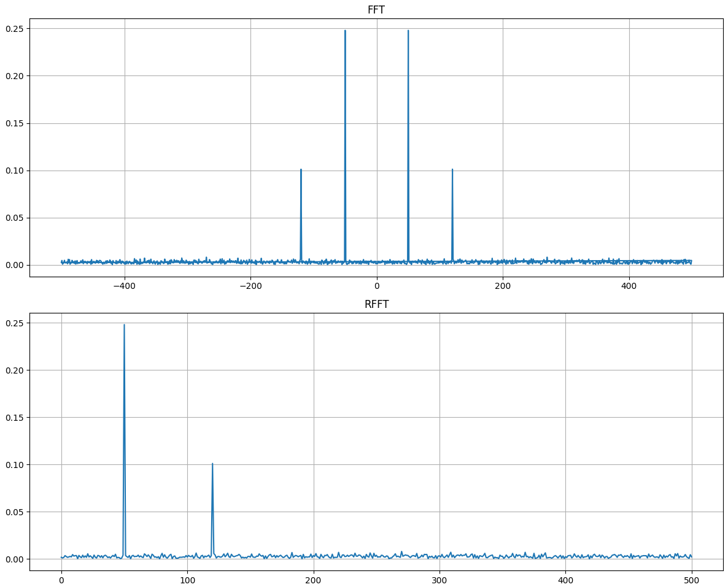Click the 100 x-axis label in RFFT plot
Viewport: 728px width, 587px height.
coord(188,580)
